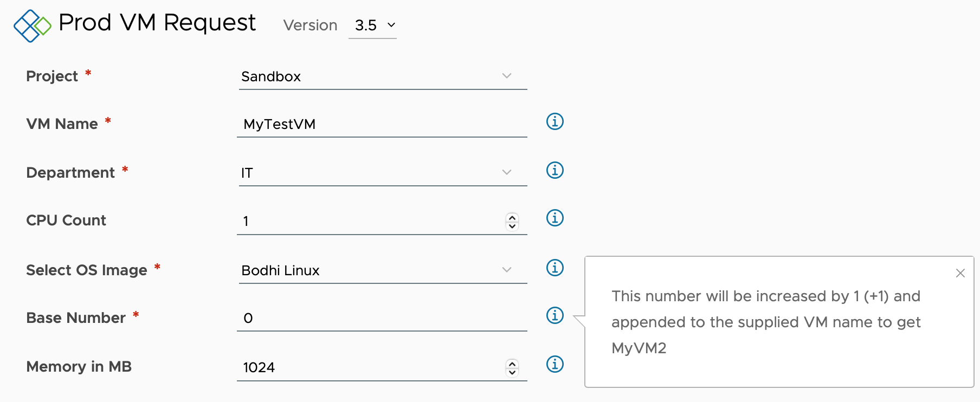
Task: Click the Select OS Image info icon
Action: 555,268
